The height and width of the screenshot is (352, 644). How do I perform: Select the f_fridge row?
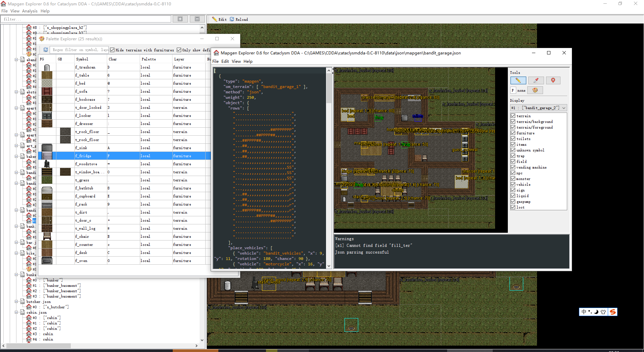pyautogui.click(x=124, y=156)
